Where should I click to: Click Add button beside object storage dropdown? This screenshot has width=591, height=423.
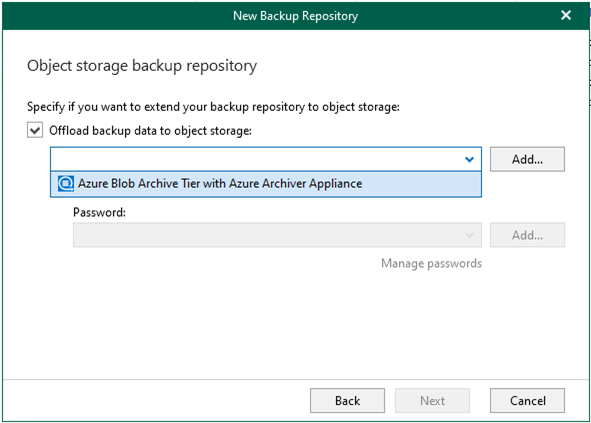pyautogui.click(x=527, y=159)
